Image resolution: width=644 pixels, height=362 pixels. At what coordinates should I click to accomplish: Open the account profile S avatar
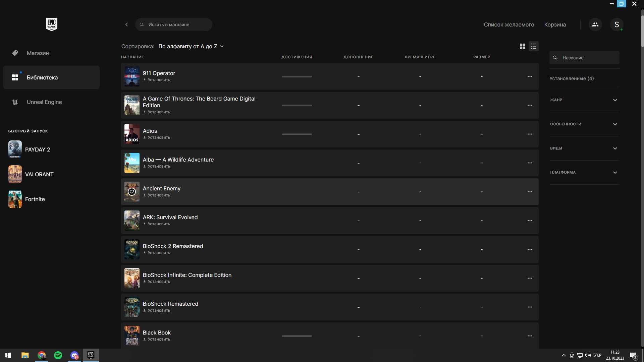pyautogui.click(x=616, y=24)
